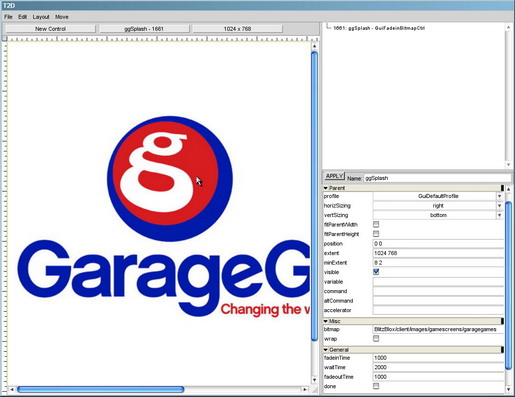Toggle the fitParentWidth checkbox
This screenshot has width=515, height=397.
pyautogui.click(x=376, y=224)
